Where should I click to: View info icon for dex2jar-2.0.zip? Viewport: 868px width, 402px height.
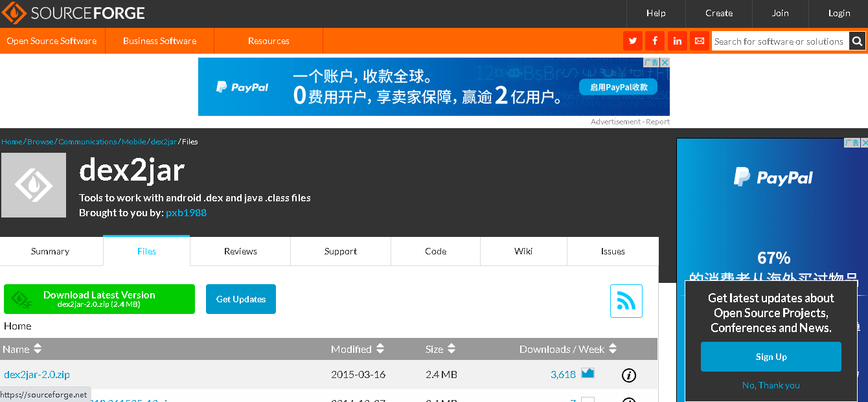click(628, 375)
